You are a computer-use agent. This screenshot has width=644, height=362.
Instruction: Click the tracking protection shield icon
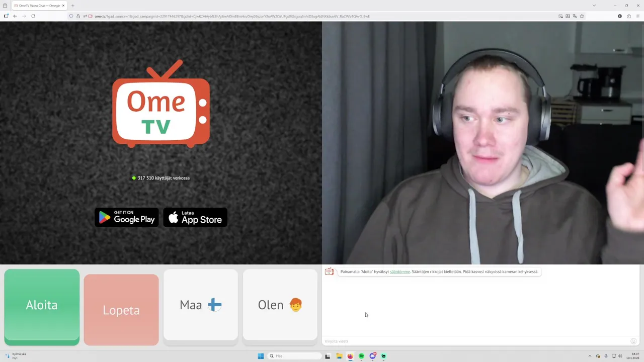click(x=71, y=16)
